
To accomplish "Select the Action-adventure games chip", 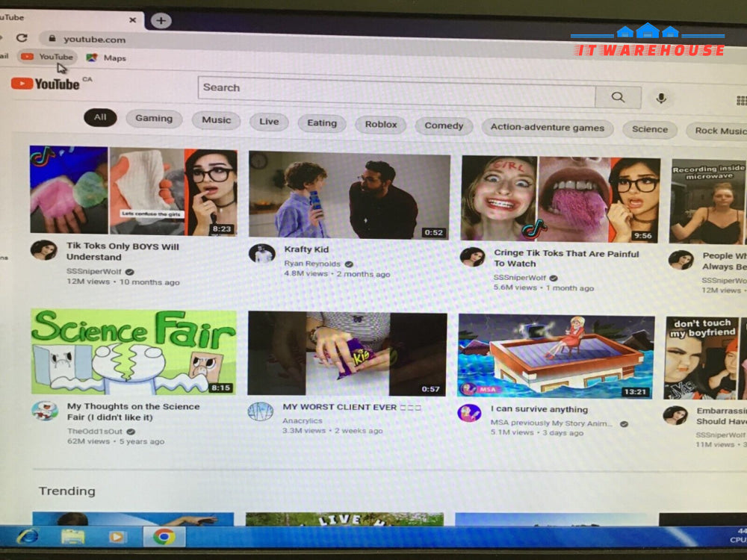I will [x=547, y=128].
